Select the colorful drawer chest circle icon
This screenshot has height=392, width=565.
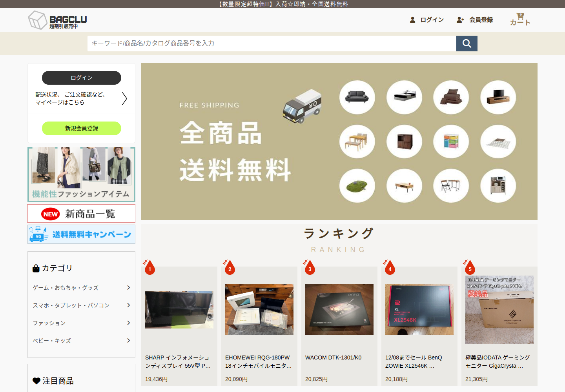(x=451, y=142)
